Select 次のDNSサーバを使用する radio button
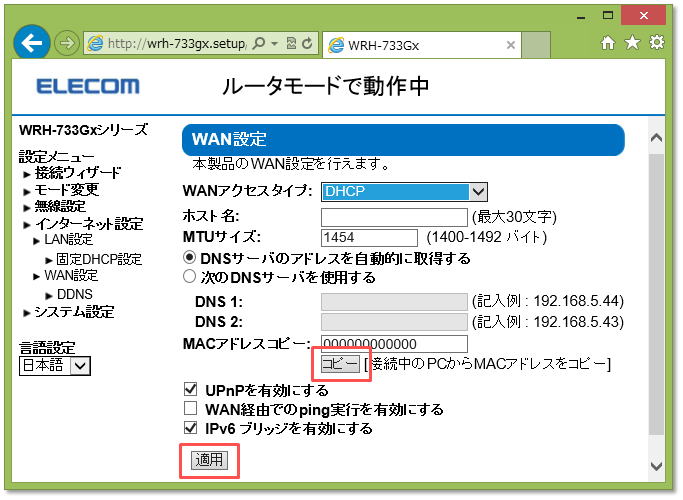The height and width of the screenshot is (500, 683). (x=189, y=277)
